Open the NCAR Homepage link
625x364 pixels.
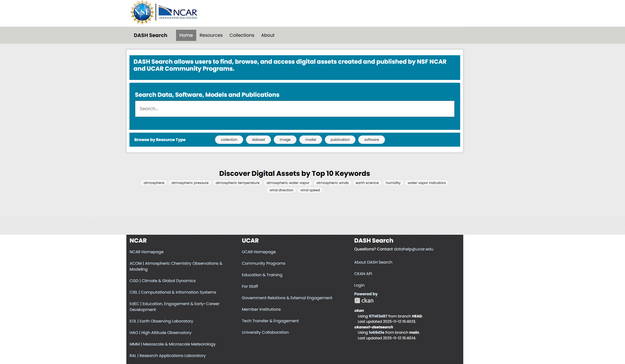[146, 252]
